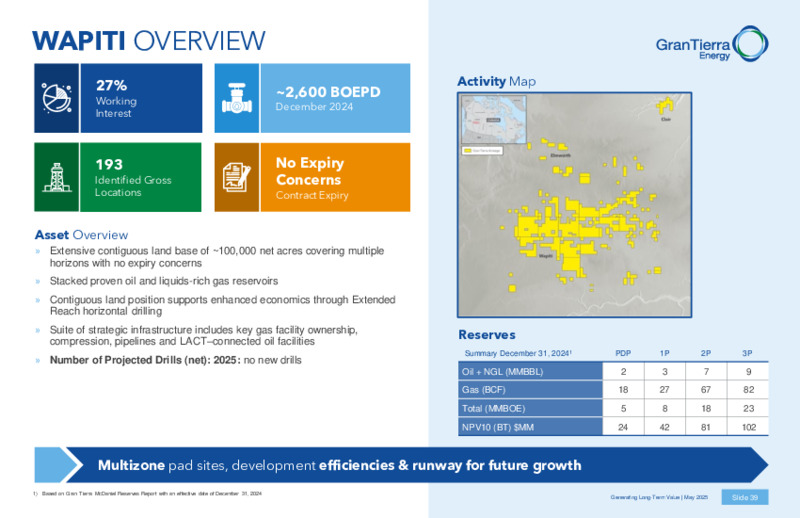Click the Gas 1P value 27
Screen dimensions: 800x518
pyautogui.click(x=664, y=390)
